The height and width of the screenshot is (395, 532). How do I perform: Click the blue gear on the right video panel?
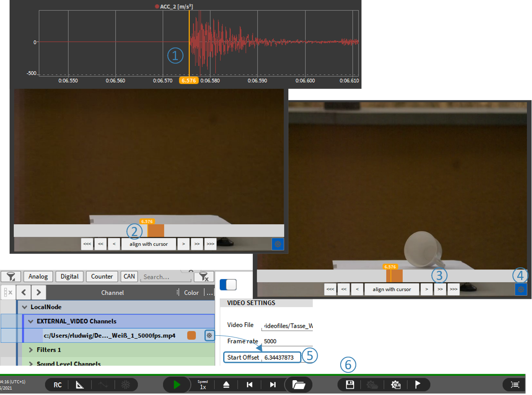(x=521, y=289)
